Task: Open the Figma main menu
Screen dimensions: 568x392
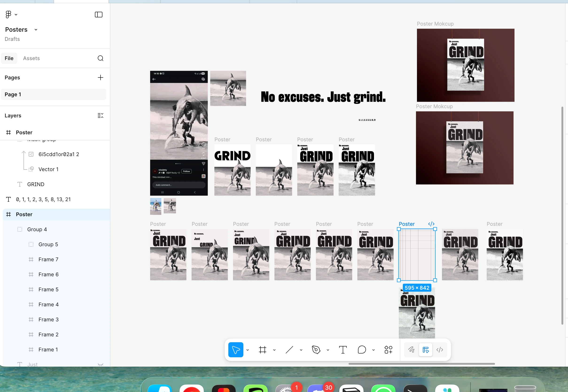Action: click(11, 15)
